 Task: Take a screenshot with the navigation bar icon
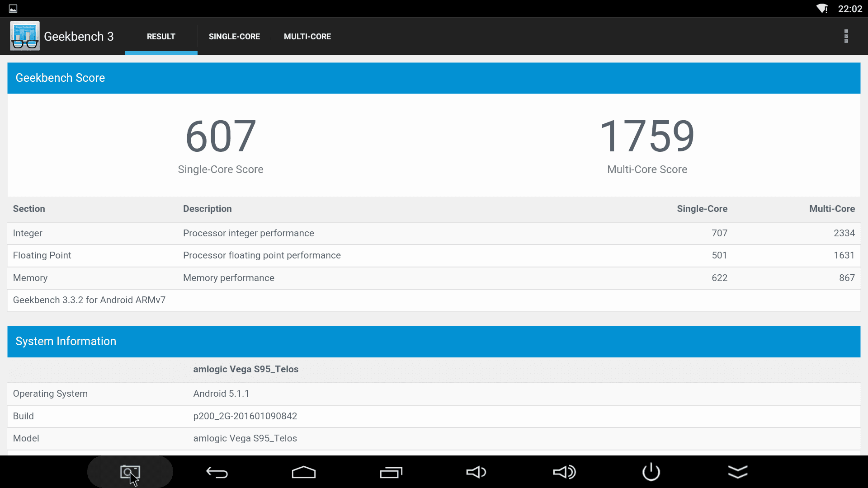130,472
